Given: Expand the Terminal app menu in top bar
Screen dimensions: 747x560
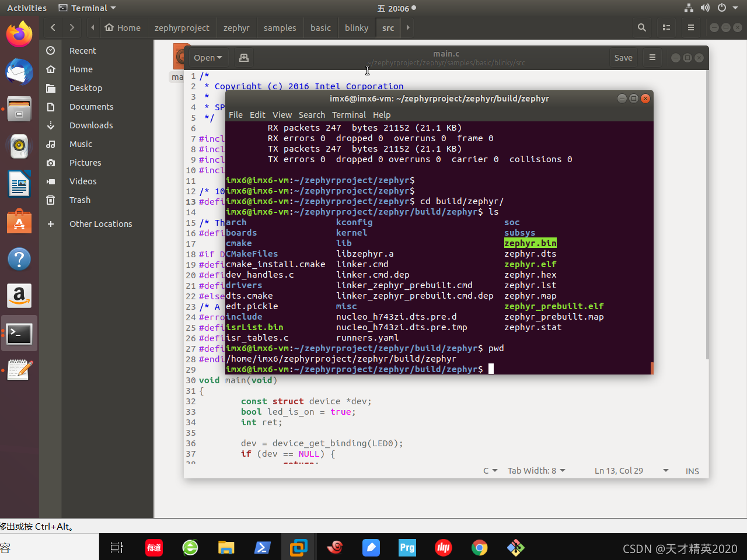Looking at the screenshot, I should (88, 8).
